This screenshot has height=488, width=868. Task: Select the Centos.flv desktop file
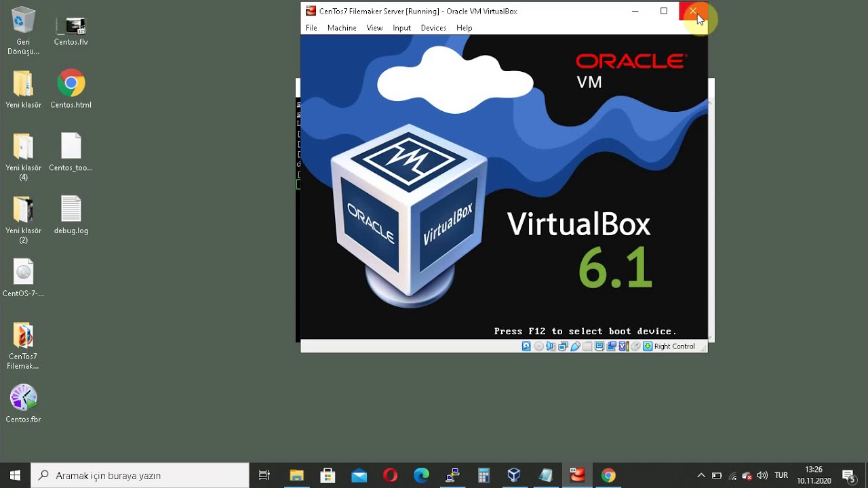(x=71, y=31)
